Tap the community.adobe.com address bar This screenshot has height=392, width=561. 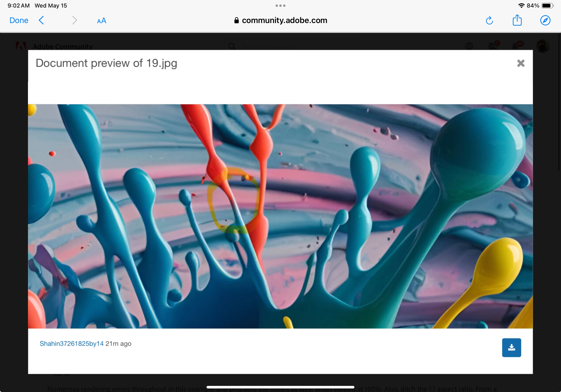[x=284, y=20]
